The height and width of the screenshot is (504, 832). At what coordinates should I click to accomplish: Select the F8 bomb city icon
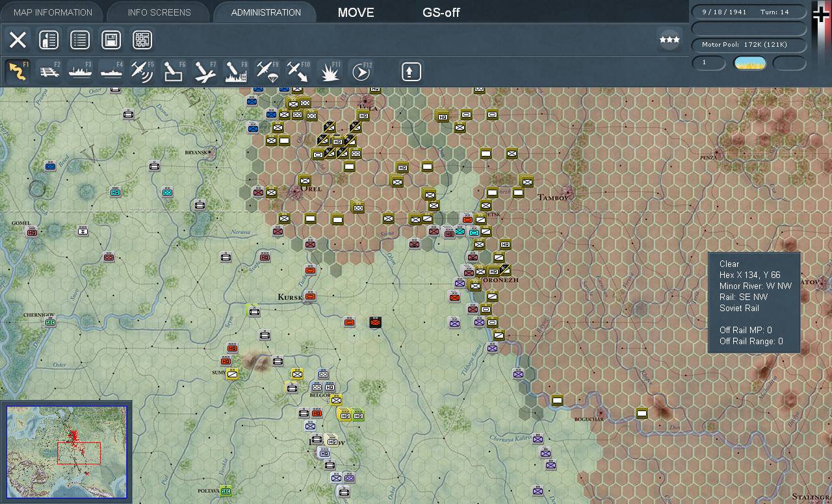tap(237, 71)
